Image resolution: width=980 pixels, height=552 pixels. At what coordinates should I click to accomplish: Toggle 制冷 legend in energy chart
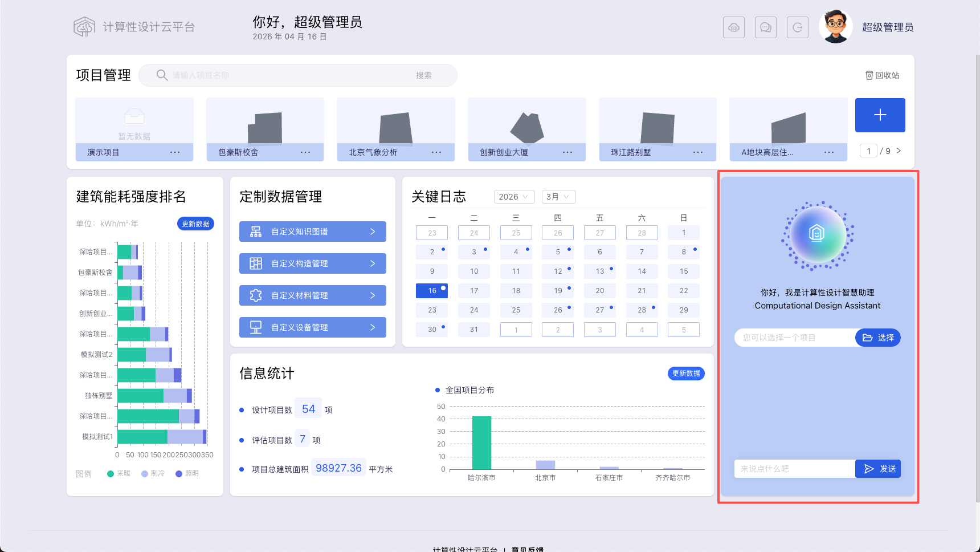click(153, 473)
